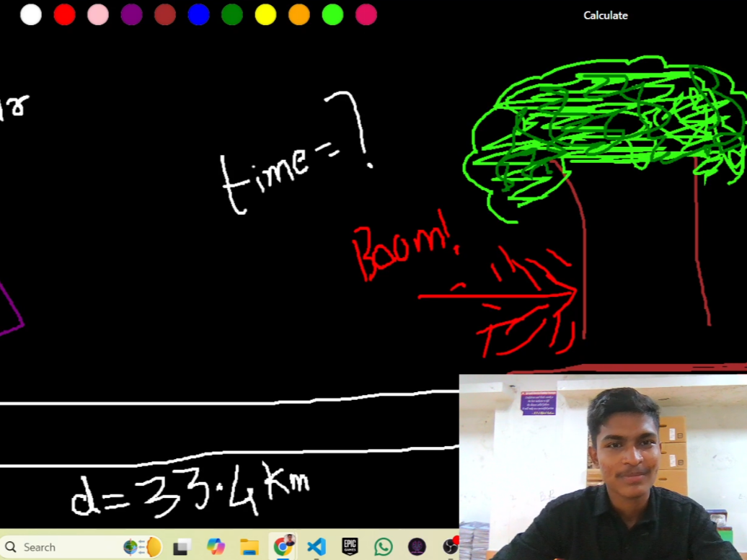Select the yellow color swatch
747x560 pixels.
point(265,14)
